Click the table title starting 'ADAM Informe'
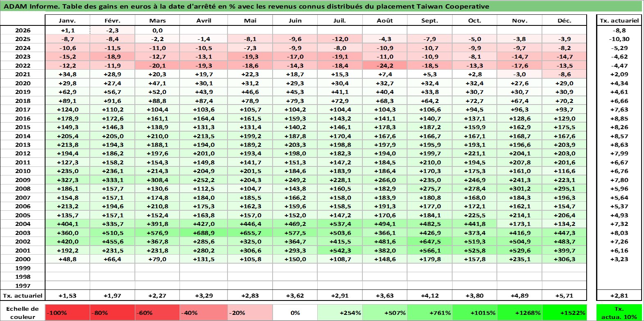The height and width of the screenshot is (321, 644). point(246,6)
